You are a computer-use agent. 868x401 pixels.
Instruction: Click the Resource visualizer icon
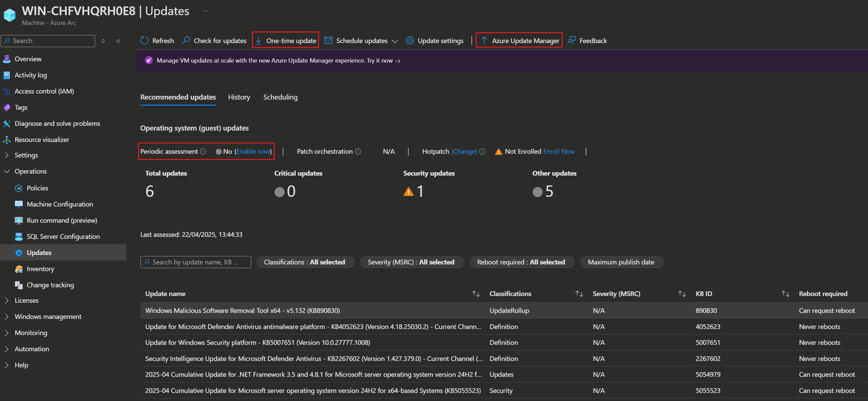click(x=7, y=140)
